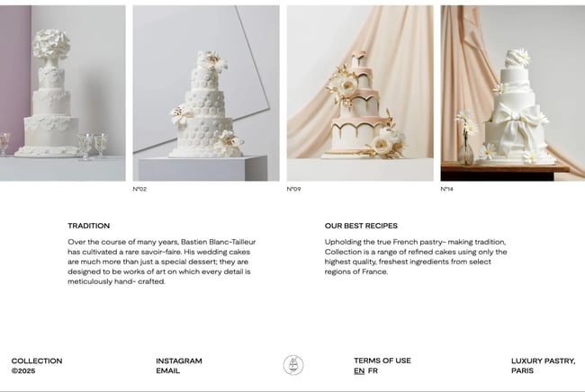Click the N°09 caption label
This screenshot has height=392, width=585.
(293, 189)
